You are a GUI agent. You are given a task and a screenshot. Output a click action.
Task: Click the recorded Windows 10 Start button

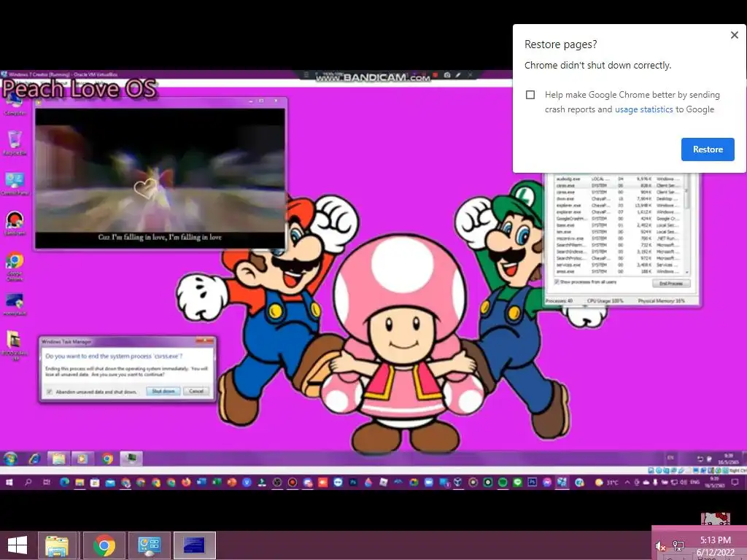(x=9, y=483)
